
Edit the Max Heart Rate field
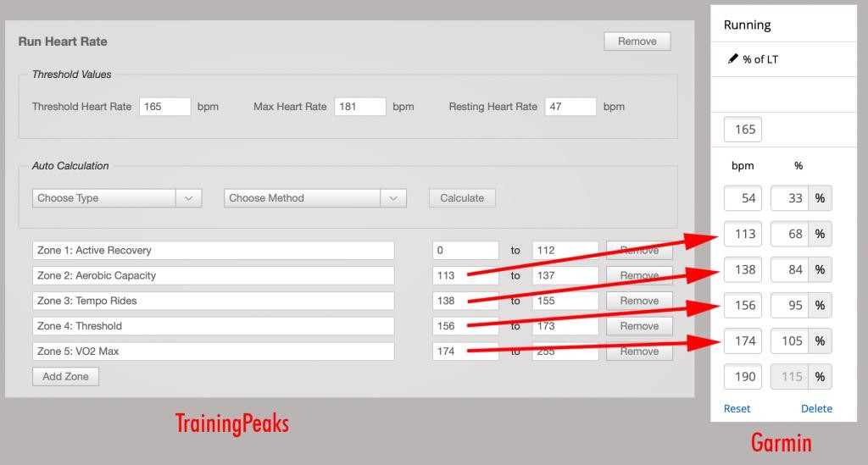(x=359, y=107)
